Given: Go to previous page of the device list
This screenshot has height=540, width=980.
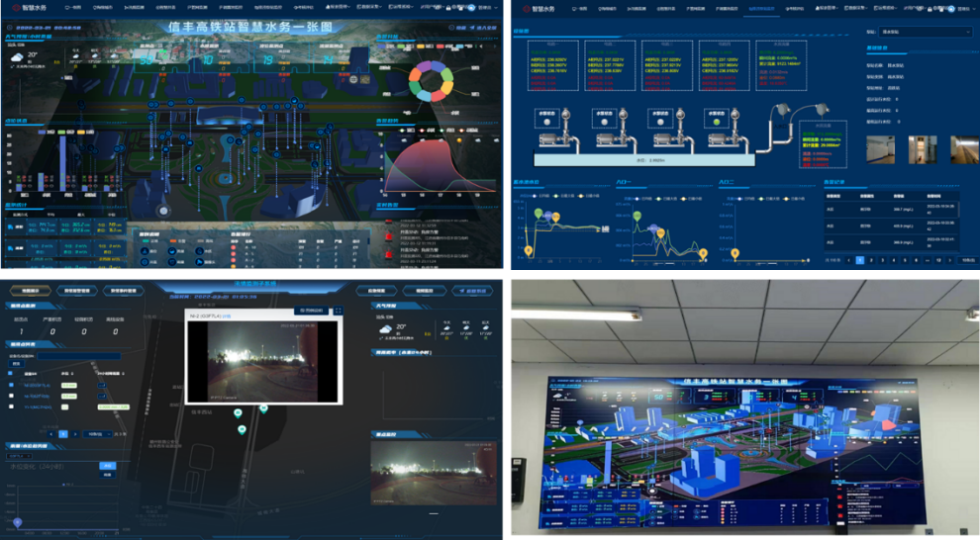Looking at the screenshot, I should (51, 434).
